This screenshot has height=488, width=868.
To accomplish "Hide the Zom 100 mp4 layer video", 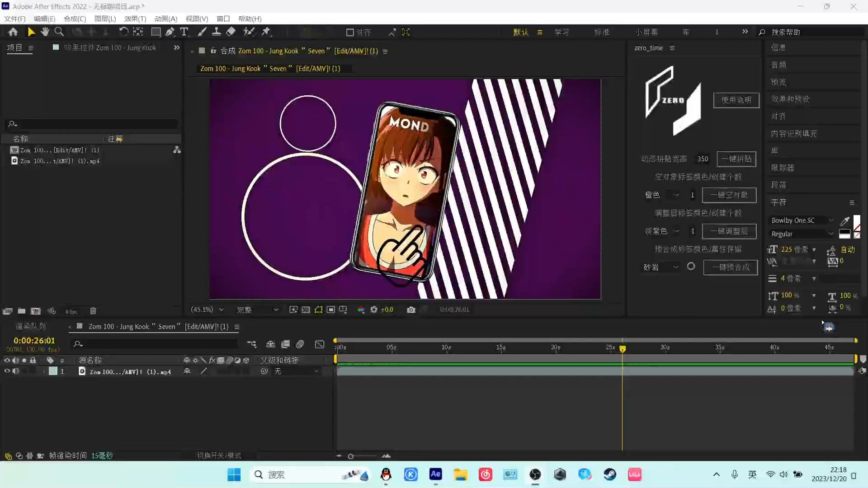I will (x=7, y=371).
